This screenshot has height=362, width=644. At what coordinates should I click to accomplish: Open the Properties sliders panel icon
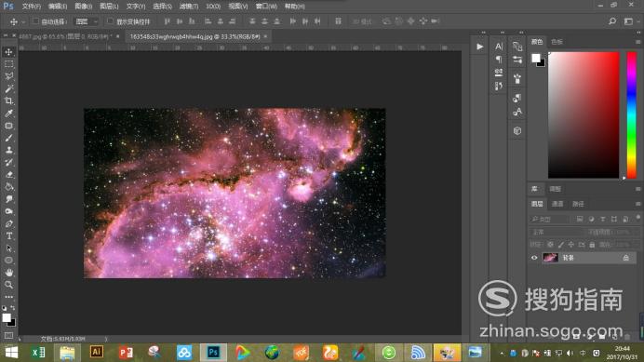pyautogui.click(x=517, y=60)
